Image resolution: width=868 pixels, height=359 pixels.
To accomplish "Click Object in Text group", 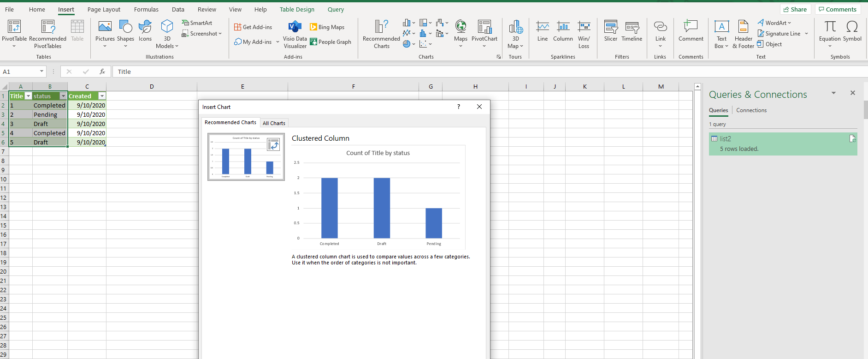I will (x=769, y=44).
